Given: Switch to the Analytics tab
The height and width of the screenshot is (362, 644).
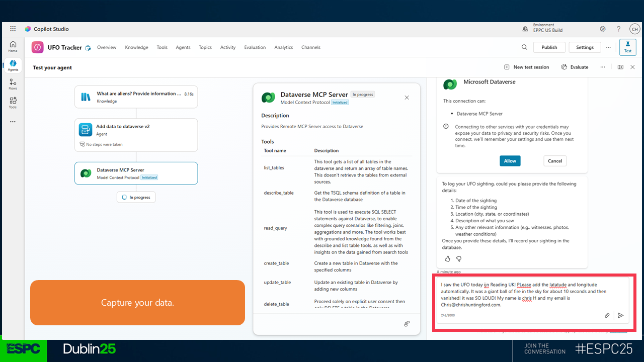Looking at the screenshot, I should click(283, 47).
